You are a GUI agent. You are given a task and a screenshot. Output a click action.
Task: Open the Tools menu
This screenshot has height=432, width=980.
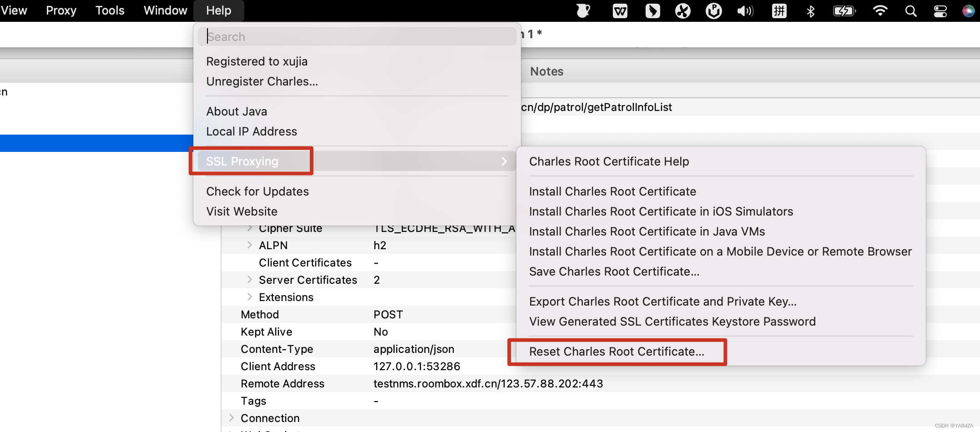coord(110,10)
